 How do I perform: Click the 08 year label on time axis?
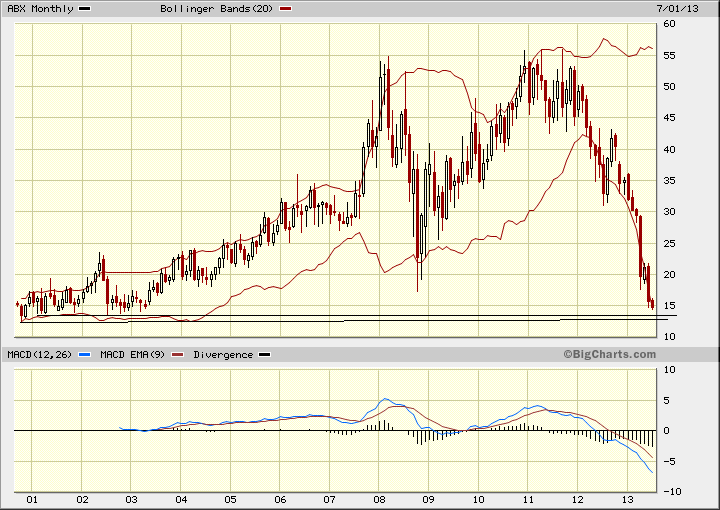(x=379, y=500)
